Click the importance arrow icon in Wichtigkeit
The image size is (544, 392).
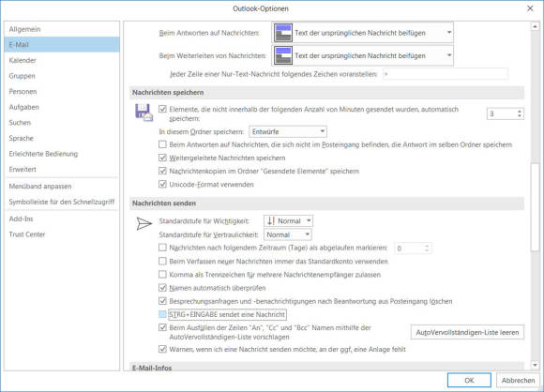(x=271, y=221)
